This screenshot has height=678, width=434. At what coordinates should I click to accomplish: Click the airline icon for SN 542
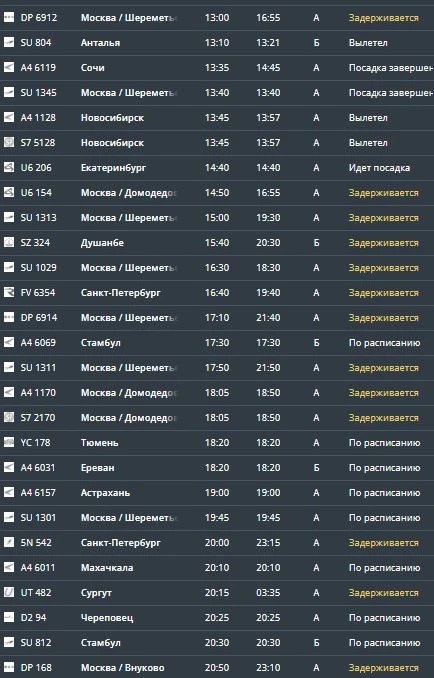pyautogui.click(x=9, y=542)
